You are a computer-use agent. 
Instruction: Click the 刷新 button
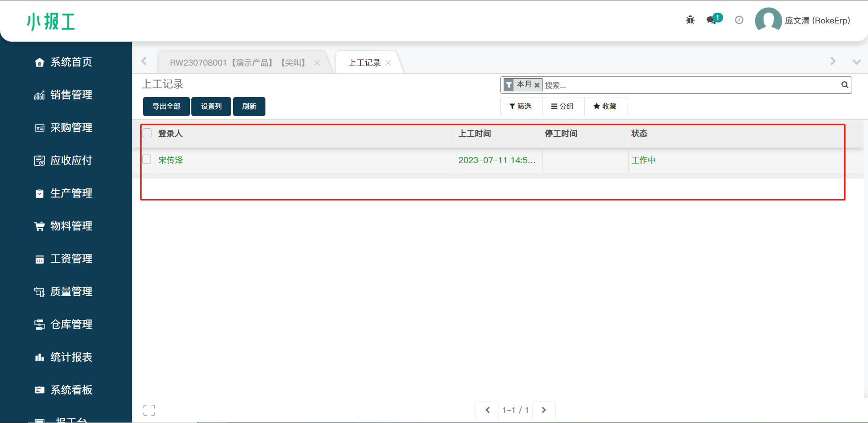(x=249, y=106)
